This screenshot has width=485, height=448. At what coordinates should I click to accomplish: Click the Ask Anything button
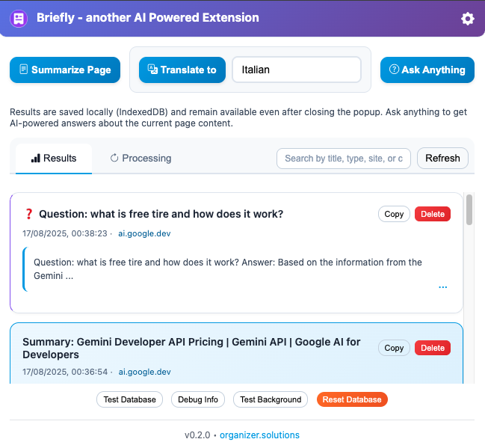point(427,70)
